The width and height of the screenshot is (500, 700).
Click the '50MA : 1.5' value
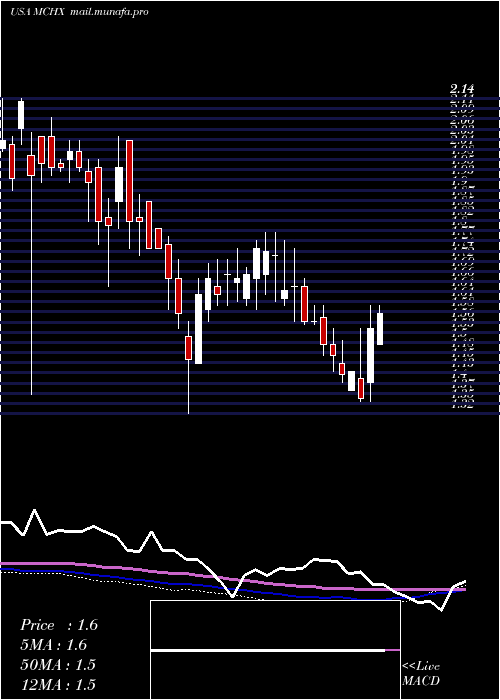click(58, 664)
